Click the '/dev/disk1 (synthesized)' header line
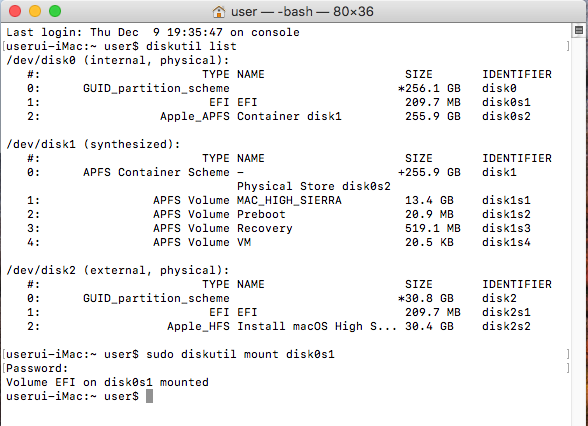 93,144
